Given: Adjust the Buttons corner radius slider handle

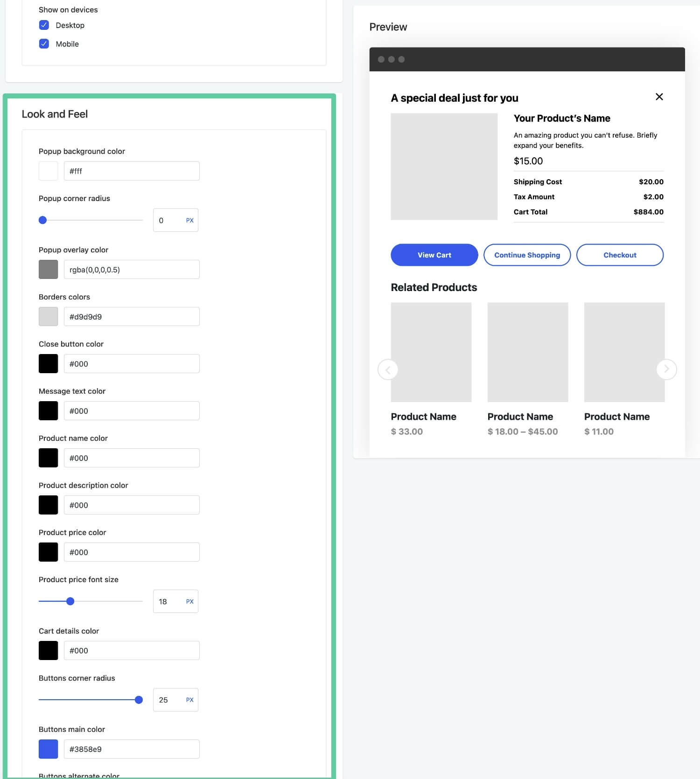Looking at the screenshot, I should pyautogui.click(x=139, y=700).
